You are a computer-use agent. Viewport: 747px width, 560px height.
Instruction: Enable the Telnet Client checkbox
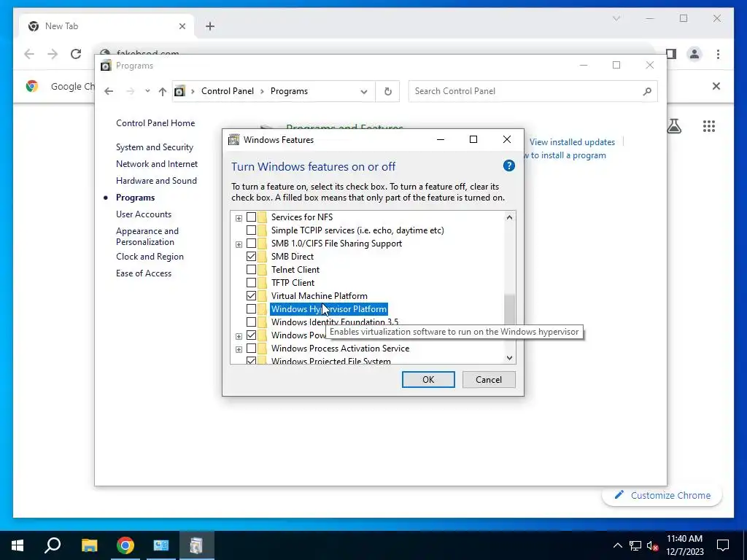[251, 270]
